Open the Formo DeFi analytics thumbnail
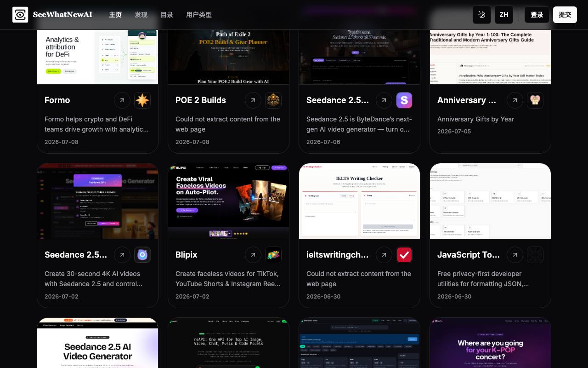This screenshot has height=368, width=588. (x=97, y=57)
